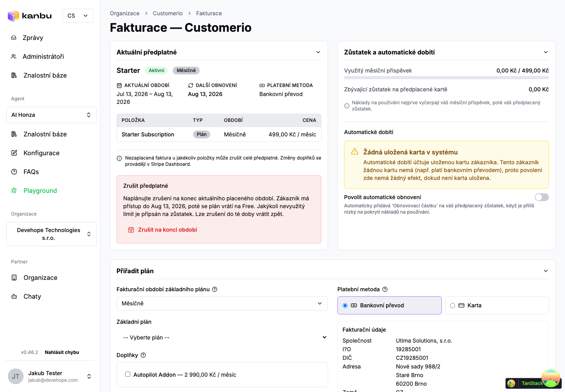Click the banknote icon on Bankovní převod option
This screenshot has width=565, height=392.
click(x=354, y=305)
